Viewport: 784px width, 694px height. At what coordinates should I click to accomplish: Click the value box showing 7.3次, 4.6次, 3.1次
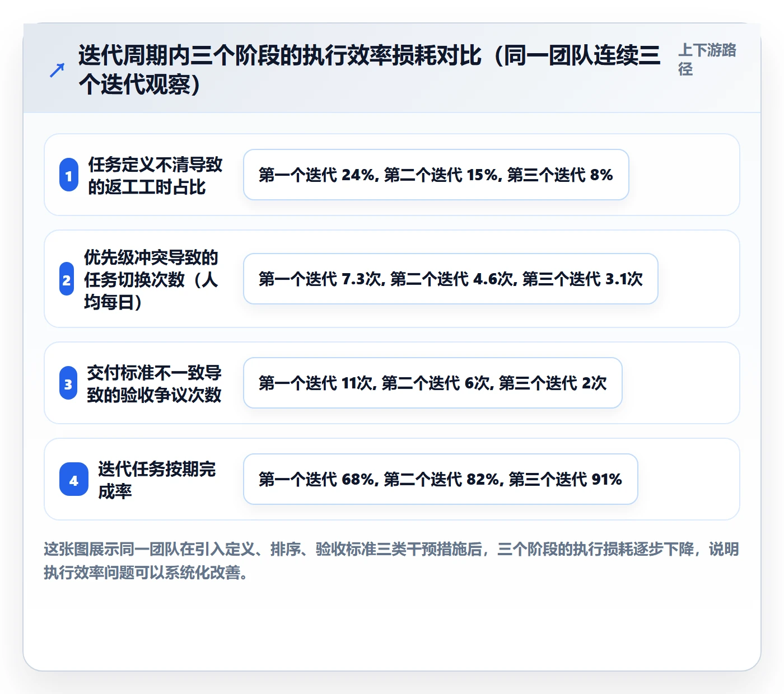coord(451,279)
